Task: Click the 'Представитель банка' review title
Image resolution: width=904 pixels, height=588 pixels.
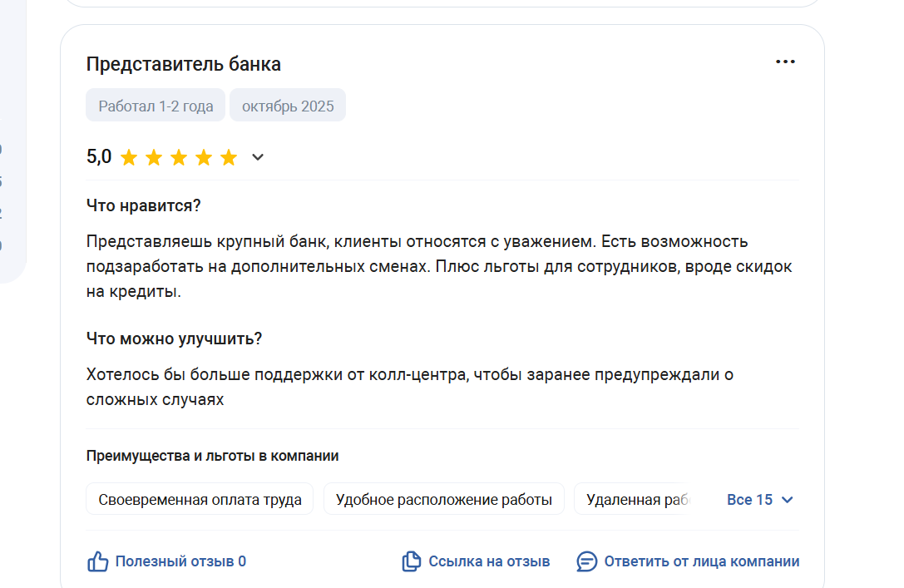Action: pos(183,64)
